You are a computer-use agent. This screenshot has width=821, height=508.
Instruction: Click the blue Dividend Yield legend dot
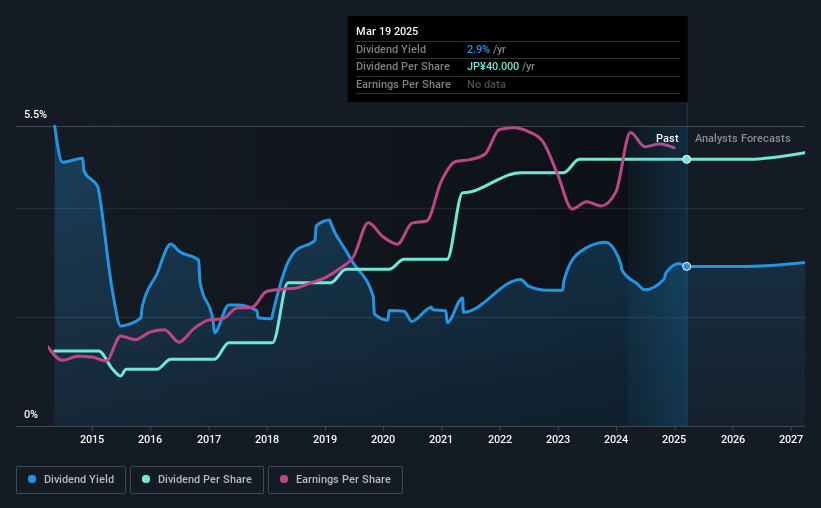click(x=32, y=479)
